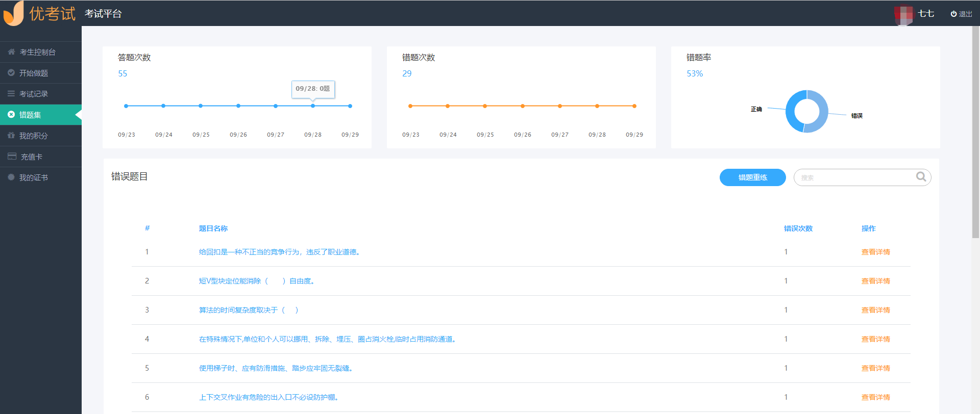Click the 09/29 point on 答题次数 chart
The image size is (980, 414).
350,106
